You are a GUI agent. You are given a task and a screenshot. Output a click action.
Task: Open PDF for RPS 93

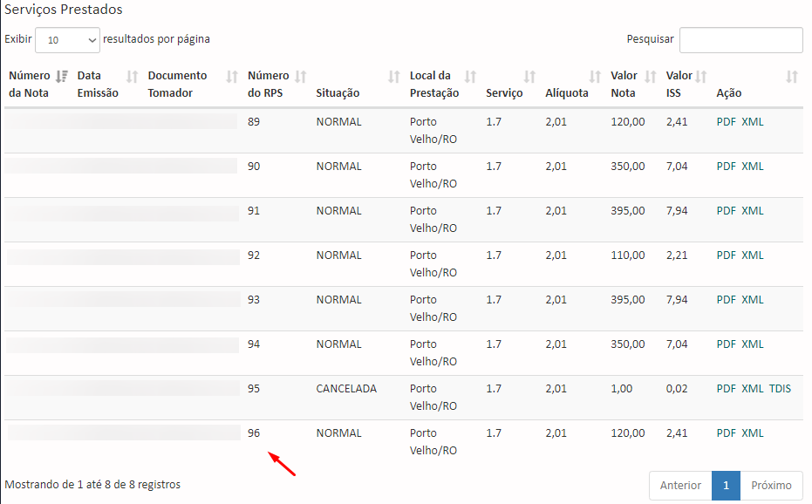[726, 300]
